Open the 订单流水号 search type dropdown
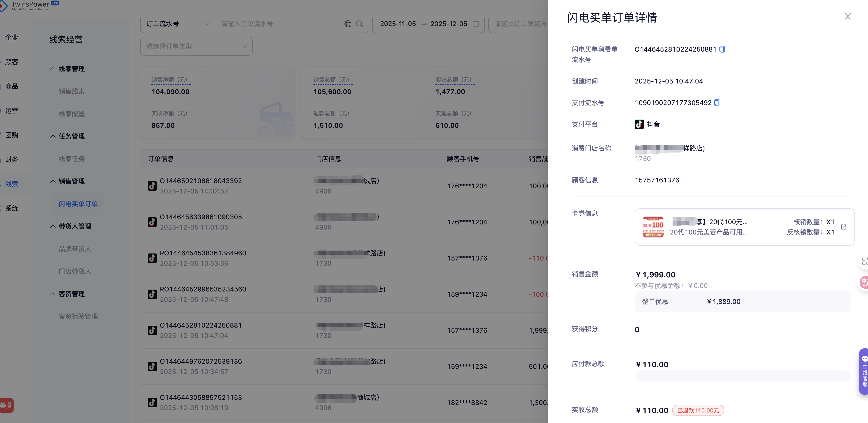 pyautogui.click(x=177, y=24)
